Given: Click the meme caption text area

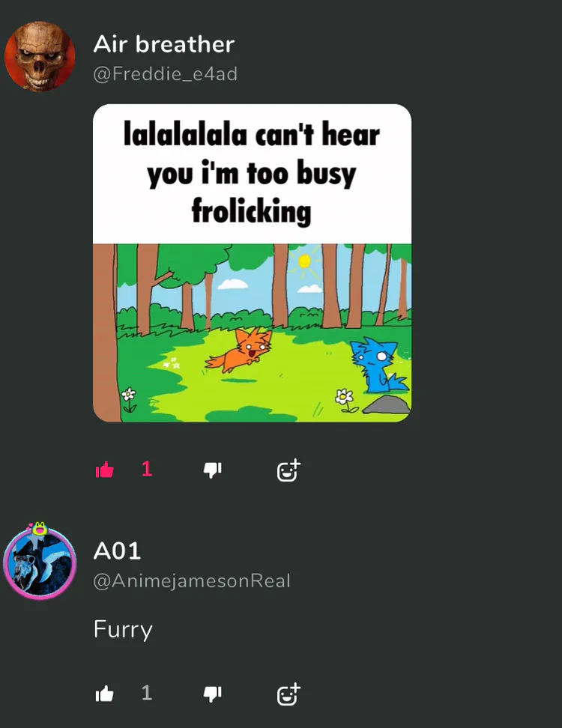Looking at the screenshot, I should [253, 174].
